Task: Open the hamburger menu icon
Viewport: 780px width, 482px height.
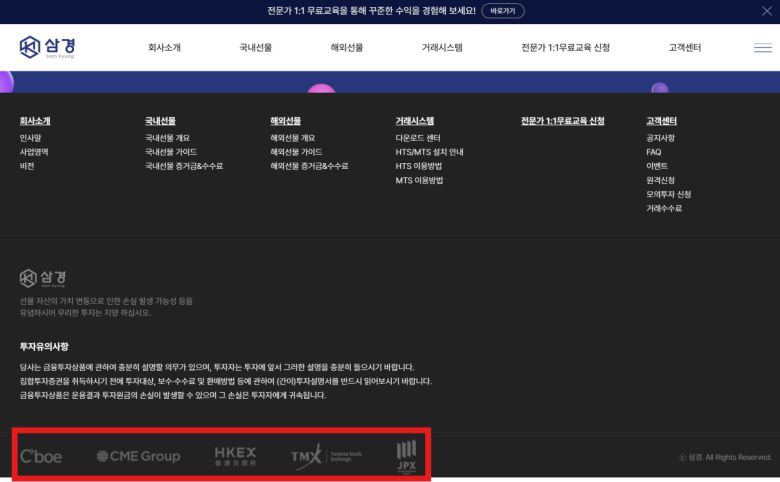Action: (762, 48)
